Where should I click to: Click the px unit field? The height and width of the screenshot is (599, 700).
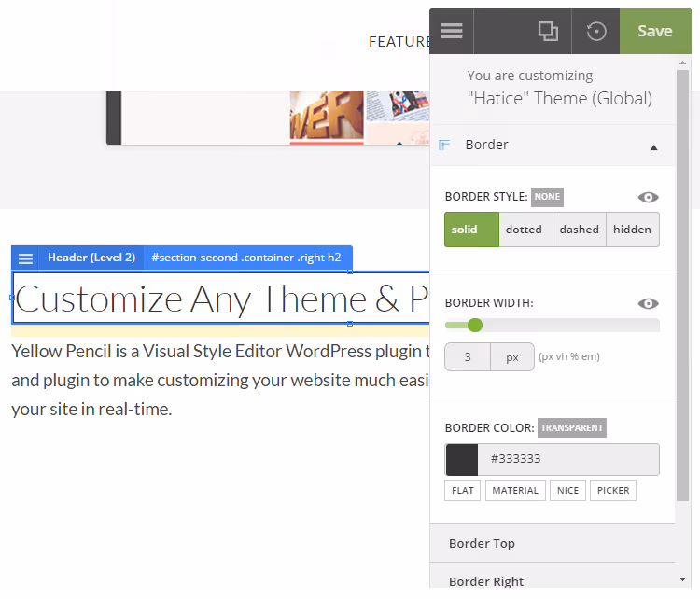[x=512, y=357]
